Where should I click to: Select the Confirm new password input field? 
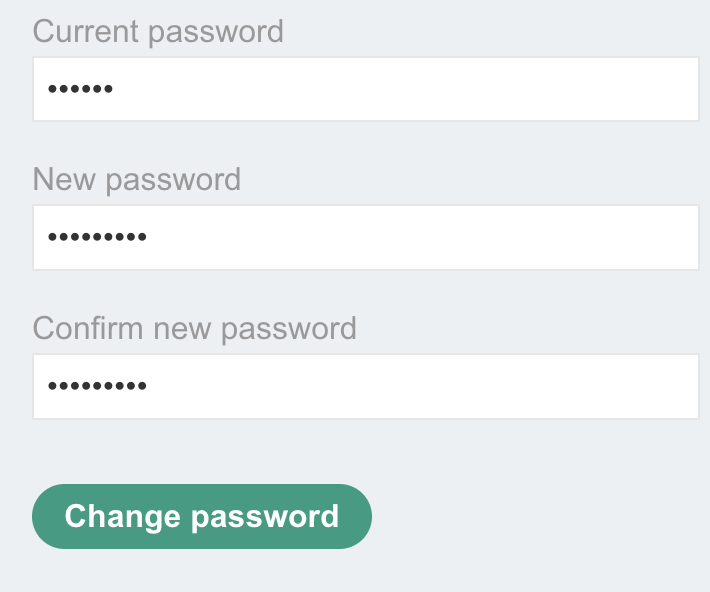click(365, 386)
